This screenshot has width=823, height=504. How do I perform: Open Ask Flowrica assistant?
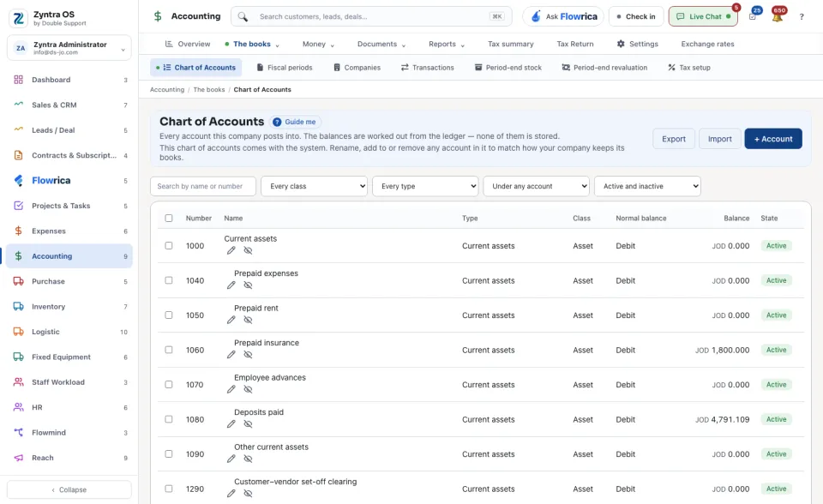coord(563,17)
